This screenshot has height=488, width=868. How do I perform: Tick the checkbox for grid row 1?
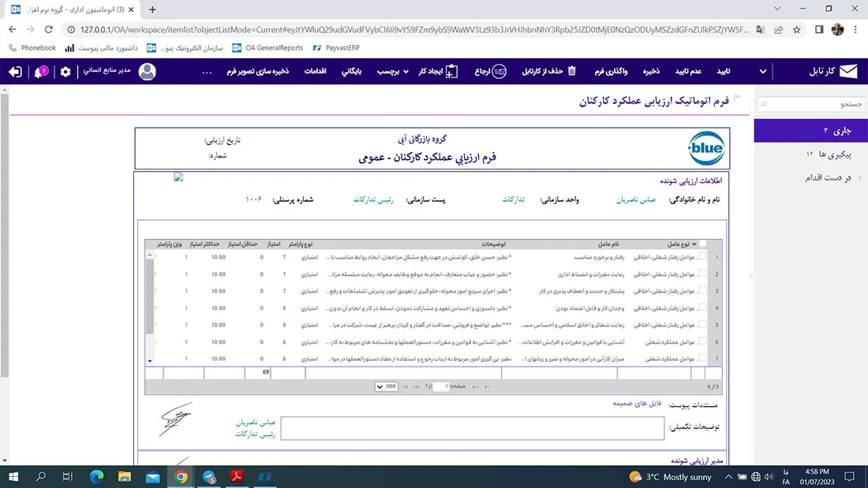pyautogui.click(x=702, y=257)
